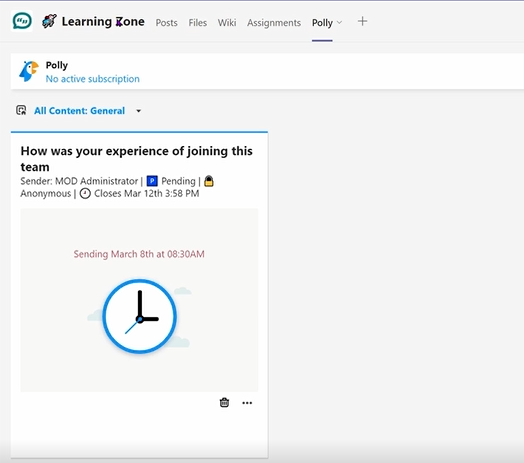Open the Files tab
The image size is (524, 463).
[198, 22]
